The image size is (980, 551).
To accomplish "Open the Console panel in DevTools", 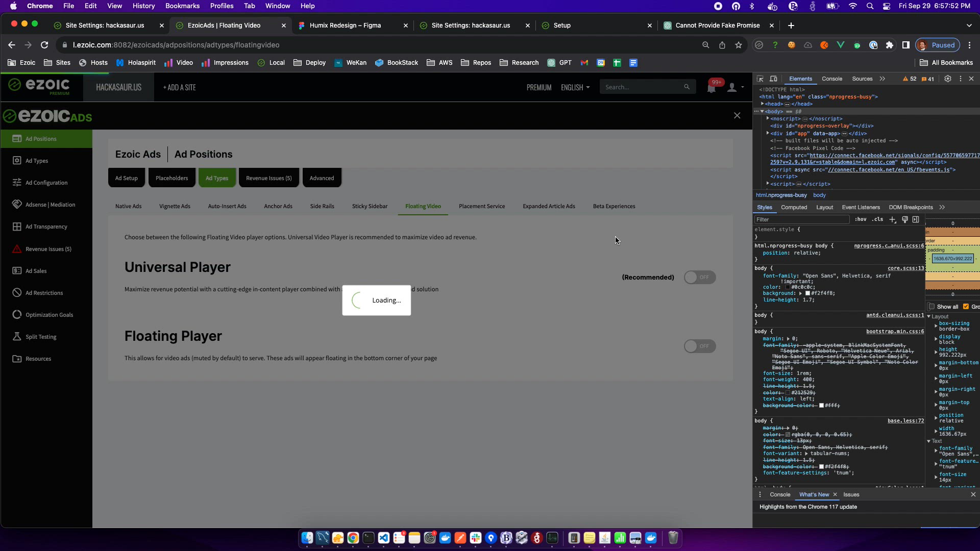I will 832,79.
